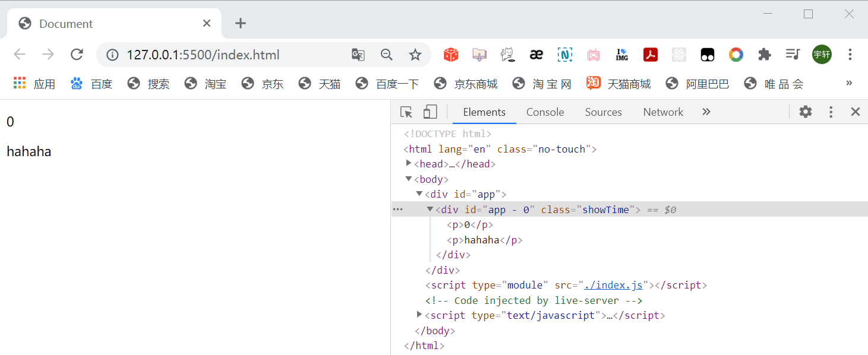The width and height of the screenshot is (868, 355).
Task: Open the red Adobe Acrobat extension
Action: tap(651, 55)
